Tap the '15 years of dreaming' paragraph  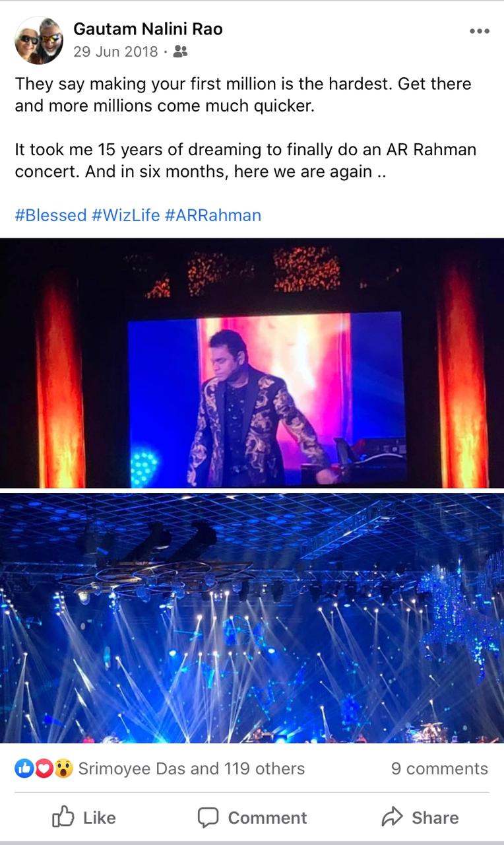coord(245,161)
